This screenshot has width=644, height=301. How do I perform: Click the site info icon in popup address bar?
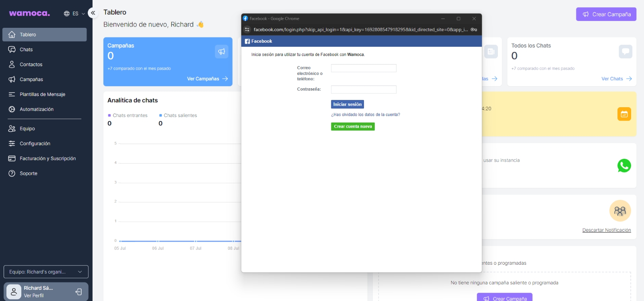point(247,29)
